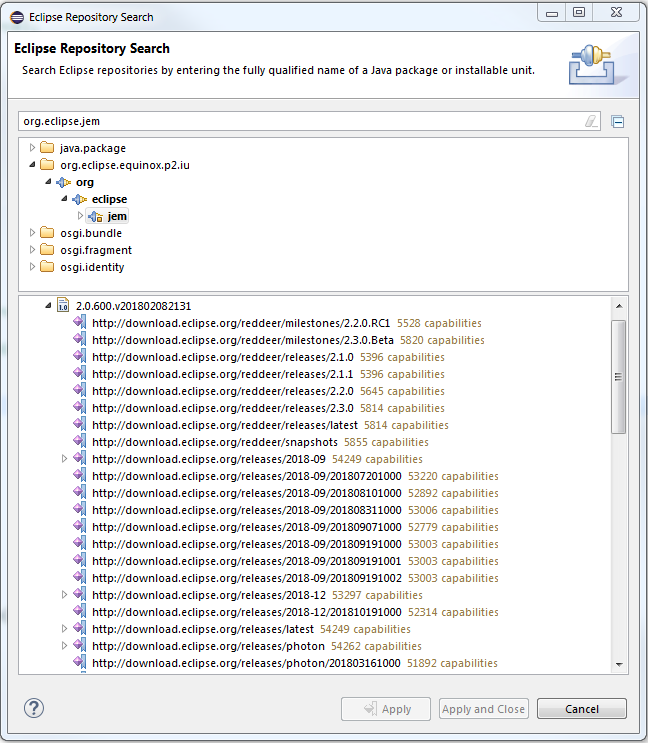Viewport: 648px width, 743px height.
Task: Click repository icon for reddeer/releases/2.2.0
Action: click(80, 391)
